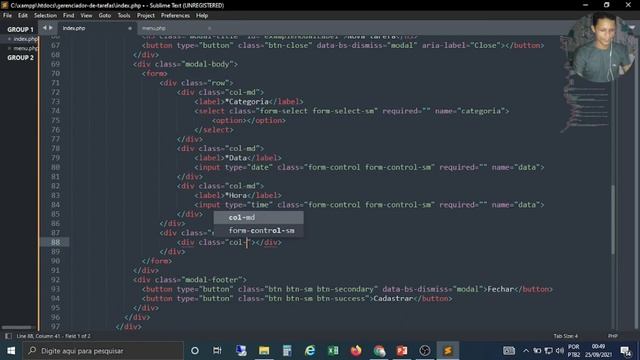640x360 pixels.
Task: Click the name="categoria" attribute
Action: 469,111
